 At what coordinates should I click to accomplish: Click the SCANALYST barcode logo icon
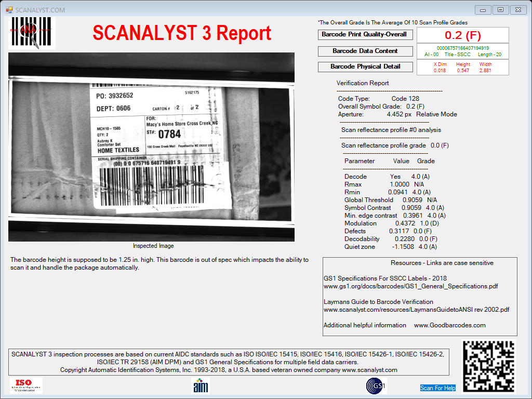pos(32,33)
